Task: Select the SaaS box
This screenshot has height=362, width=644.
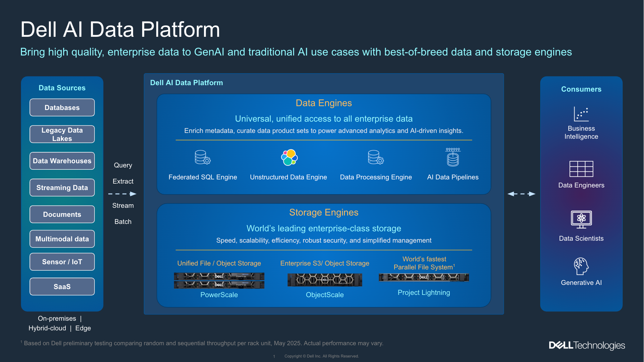Action: click(x=62, y=287)
